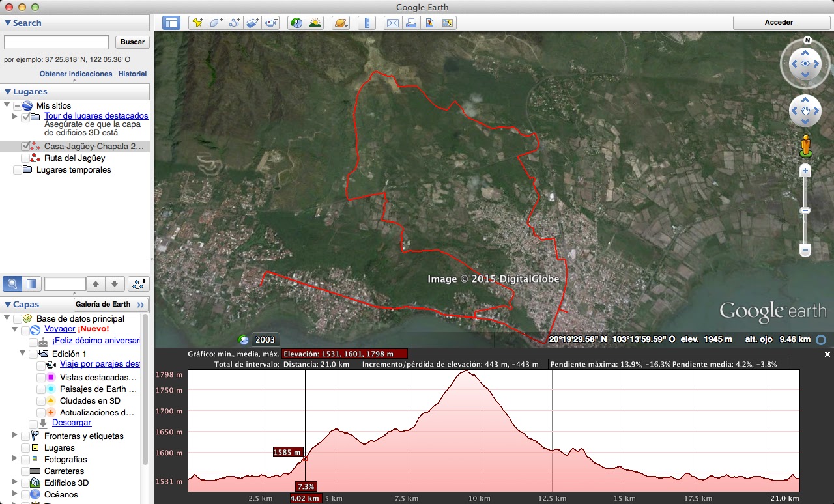Add a placemark with the pushpin icon
Viewport: 834px width, 504px height.
pos(197,23)
